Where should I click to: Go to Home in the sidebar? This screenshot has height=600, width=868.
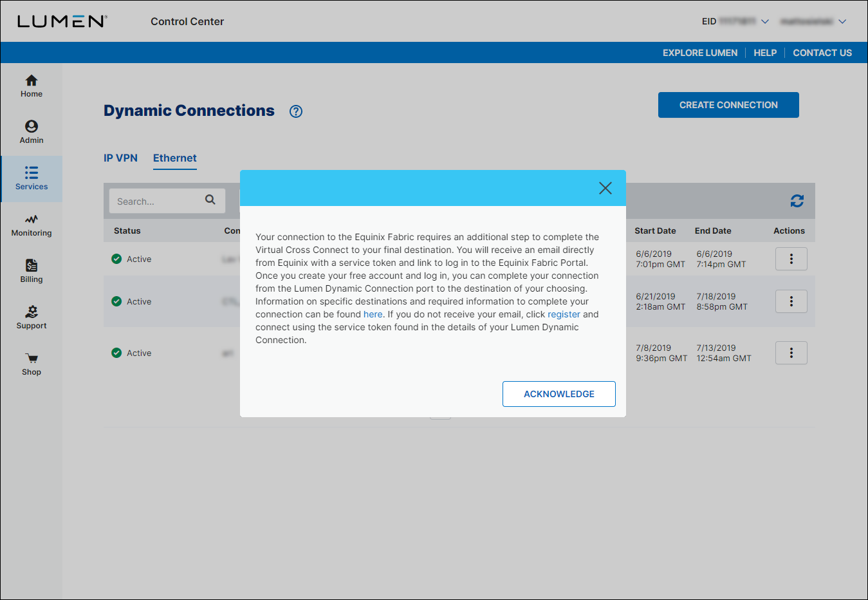click(x=32, y=86)
